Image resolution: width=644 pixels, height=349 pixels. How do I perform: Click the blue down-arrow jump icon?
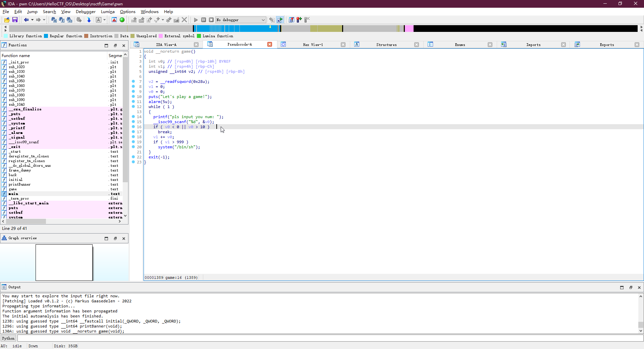pos(89,20)
